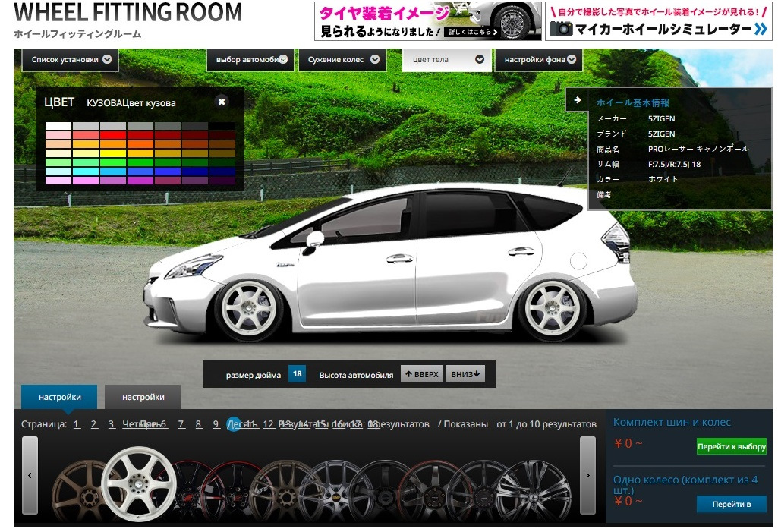The width and height of the screenshot is (778, 532).
Task: Raise the car height with ВВЕРХ
Action: pos(422,374)
